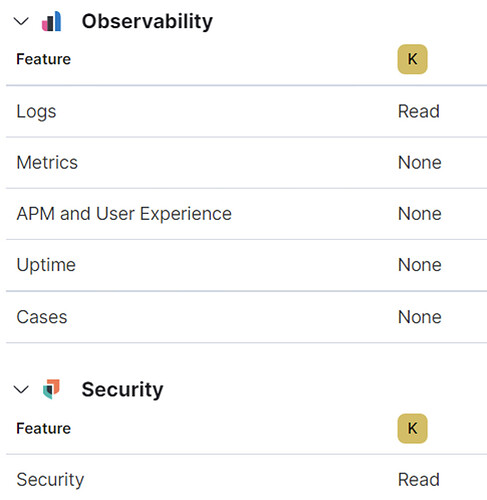Click the Read privilege for Logs
The height and width of the screenshot is (500, 487).
pyautogui.click(x=419, y=111)
